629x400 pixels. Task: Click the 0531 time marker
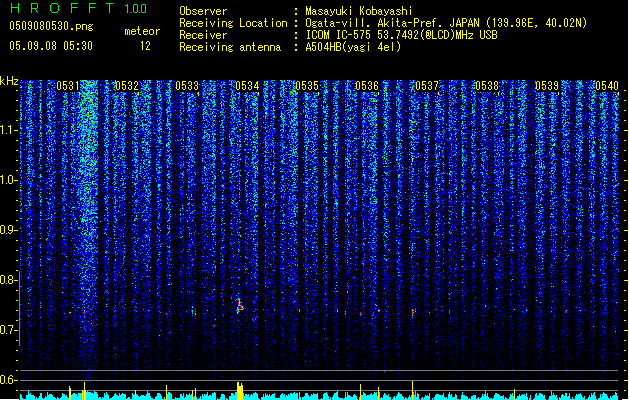coord(68,85)
